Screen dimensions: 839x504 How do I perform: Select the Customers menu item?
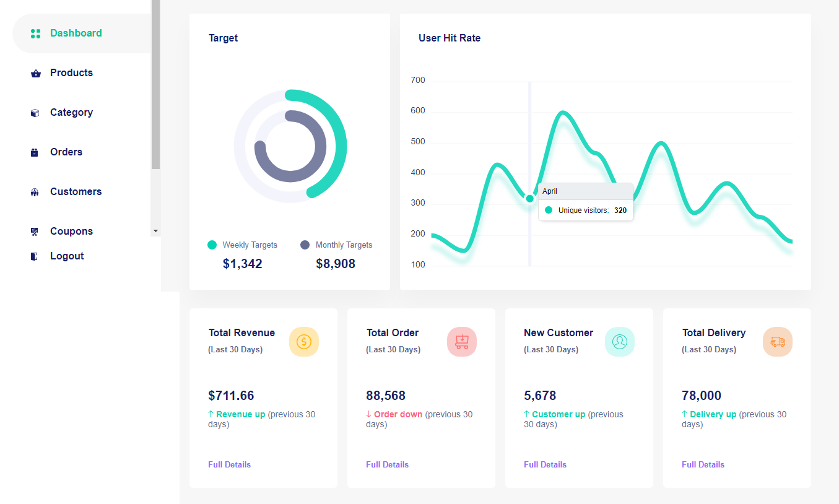[82, 192]
